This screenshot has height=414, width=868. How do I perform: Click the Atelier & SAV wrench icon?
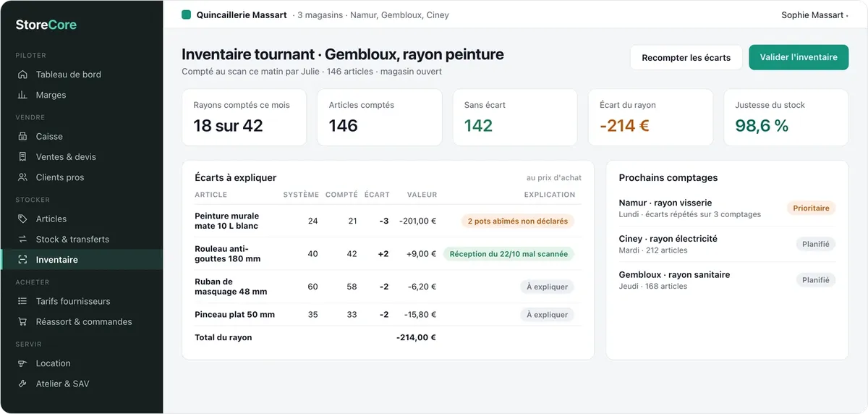tap(22, 384)
